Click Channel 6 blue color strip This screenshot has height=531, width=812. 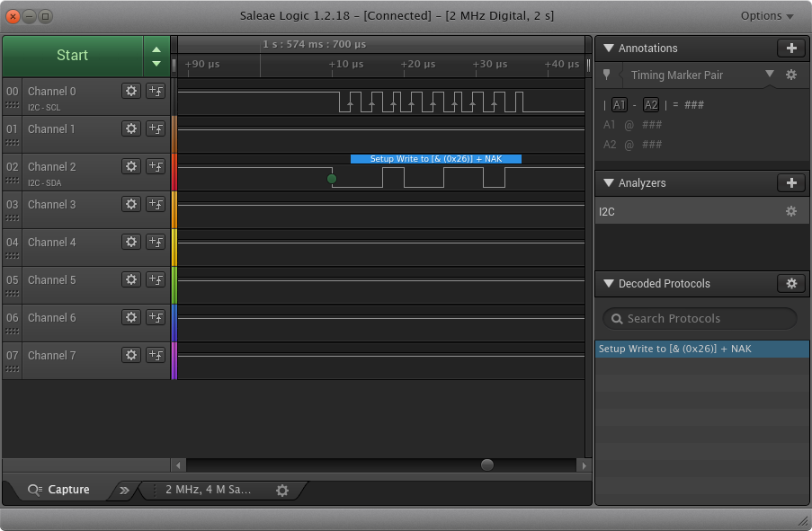174,323
